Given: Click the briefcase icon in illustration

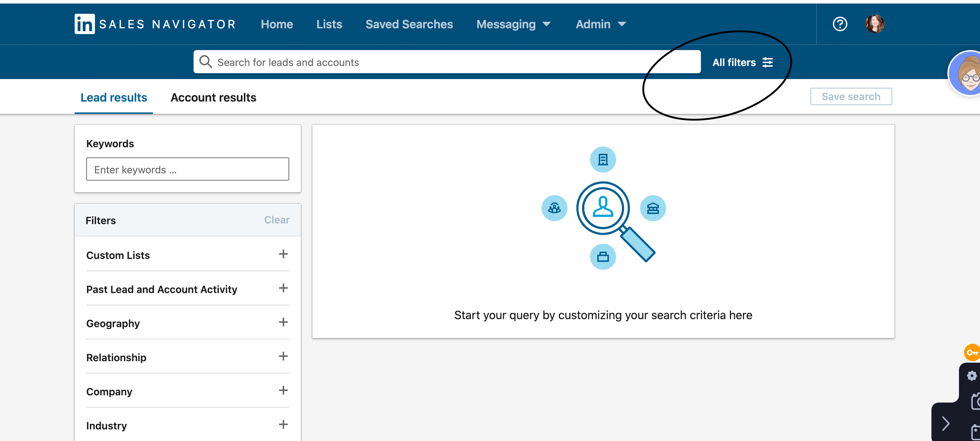Looking at the screenshot, I should pyautogui.click(x=603, y=257).
